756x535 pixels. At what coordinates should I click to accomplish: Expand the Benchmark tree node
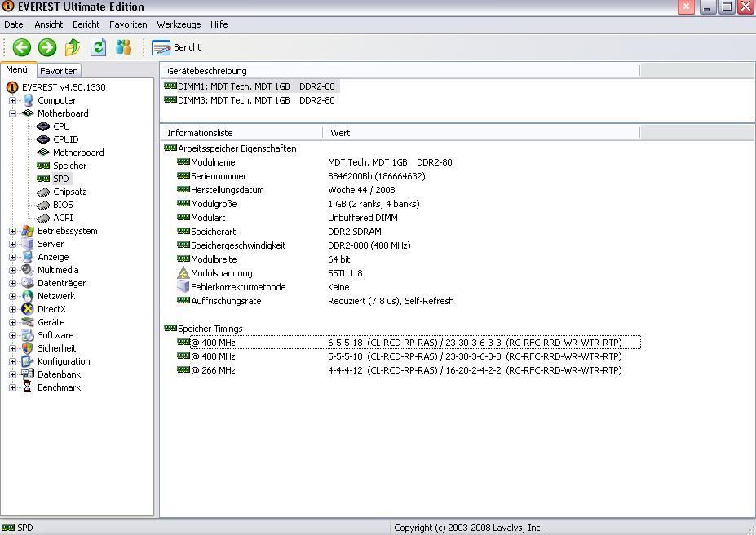click(13, 387)
